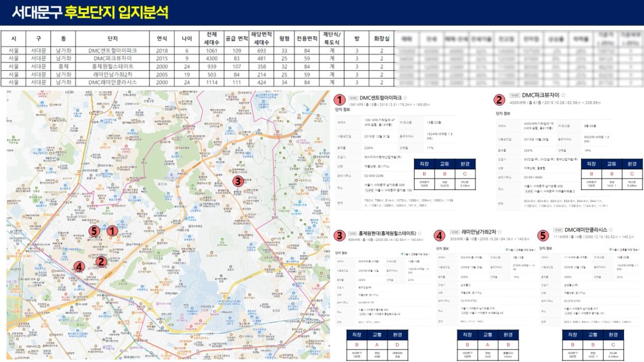Click the 홍제 cell in the 동 column
This screenshot has height=362, width=644.
[x=64, y=66]
